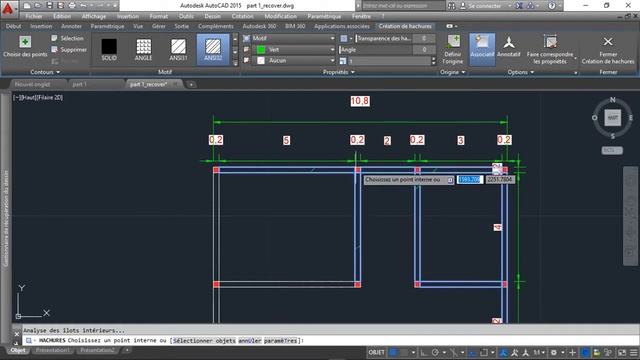Open the Motif hatch type dropdown
The image size is (640, 360).
point(293,38)
